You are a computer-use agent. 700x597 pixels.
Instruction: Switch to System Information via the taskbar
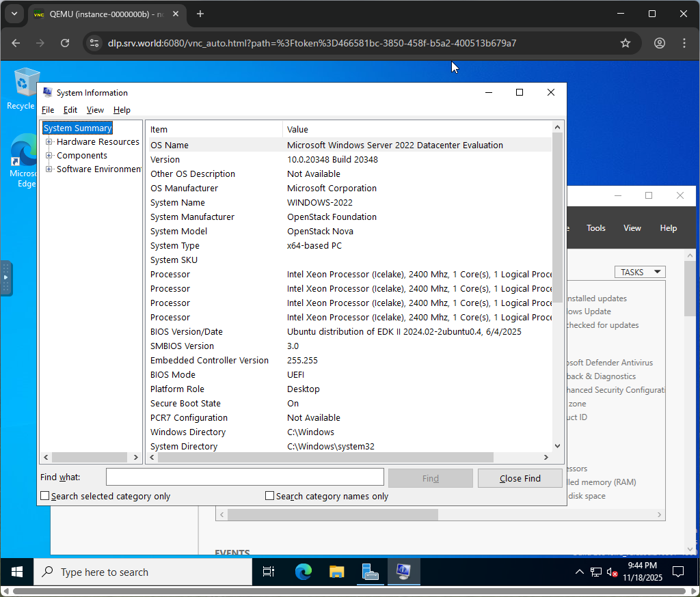[x=403, y=572]
